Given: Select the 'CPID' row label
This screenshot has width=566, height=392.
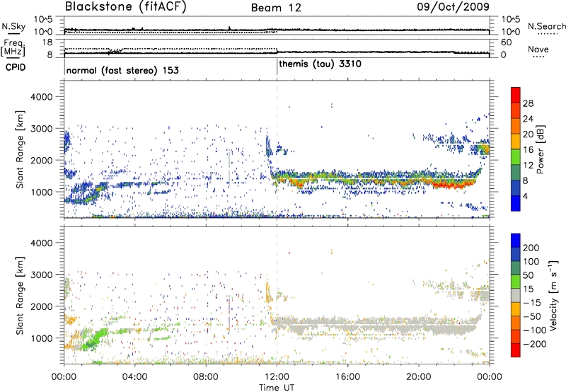Looking at the screenshot, I should coord(16,67).
